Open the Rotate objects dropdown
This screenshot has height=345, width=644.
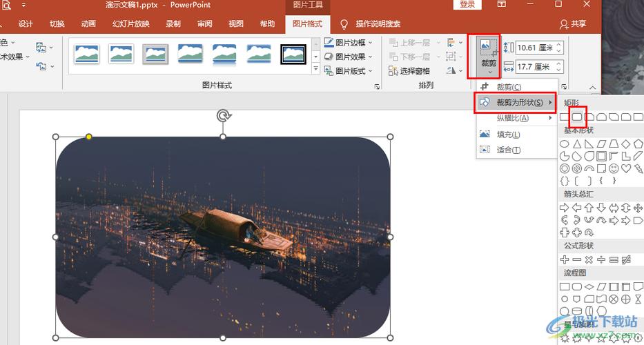click(454, 70)
